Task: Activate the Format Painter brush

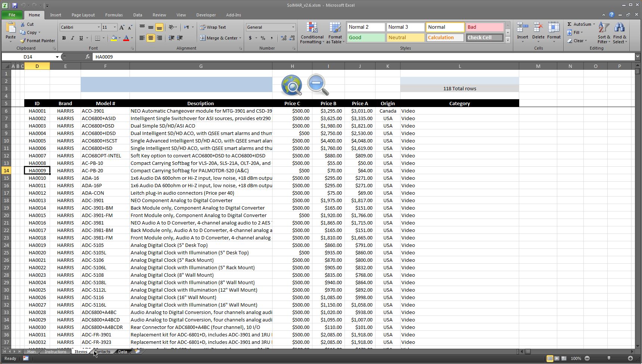Action: [37, 41]
